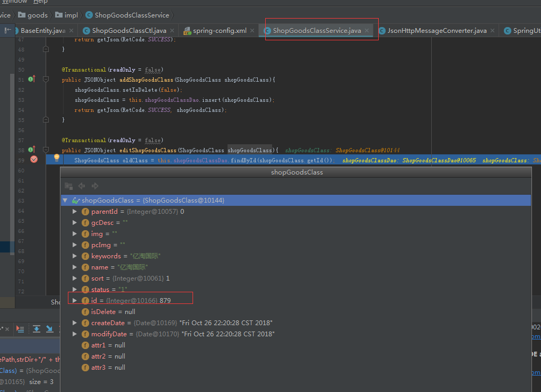Screen dimensions: 541x392
Task: Fold the method at line 51
Action: [x=46, y=80]
